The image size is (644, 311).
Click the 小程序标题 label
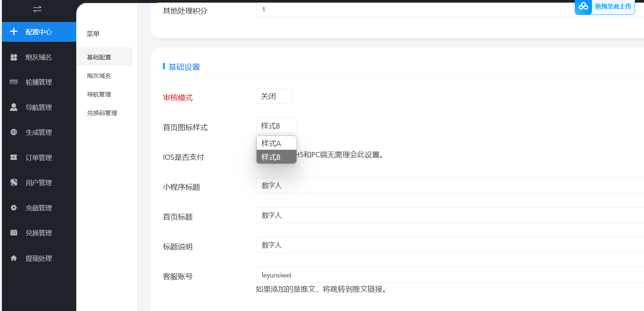(x=182, y=187)
